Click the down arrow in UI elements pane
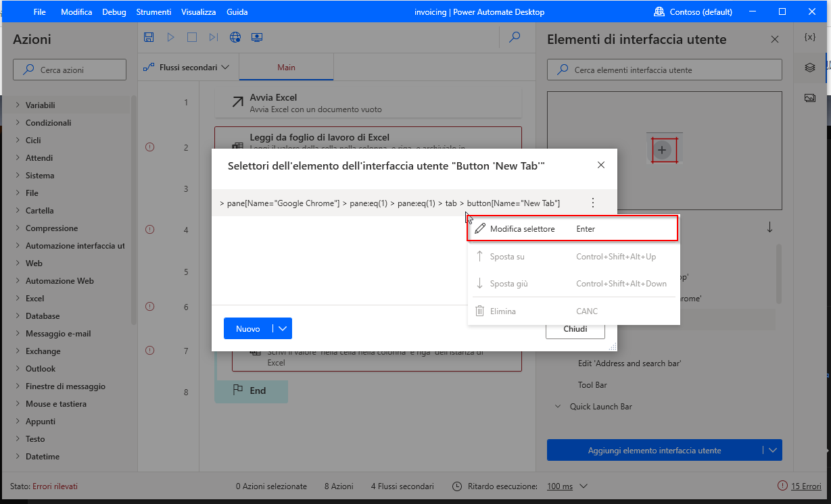Screen dimensions: 831x504 [x=769, y=228]
